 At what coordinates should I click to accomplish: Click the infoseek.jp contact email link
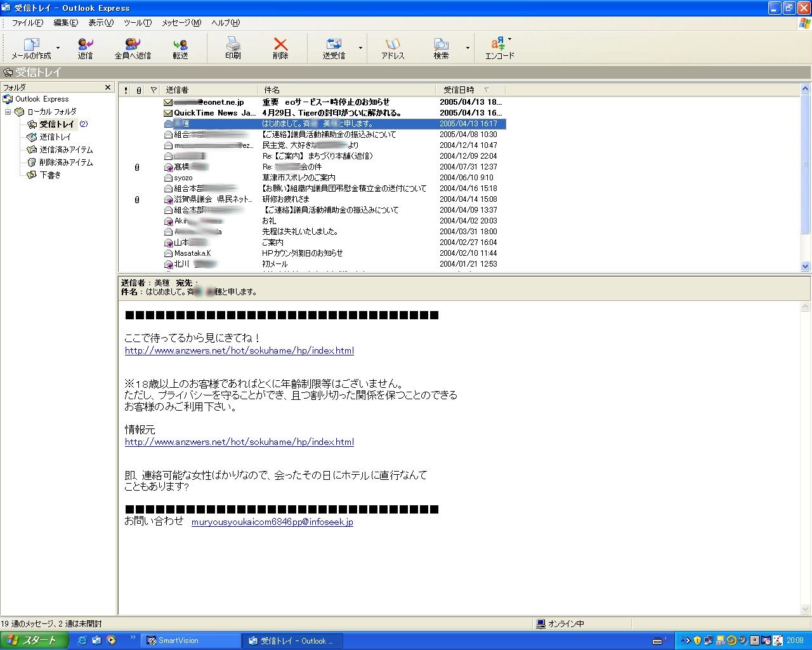coord(272,522)
